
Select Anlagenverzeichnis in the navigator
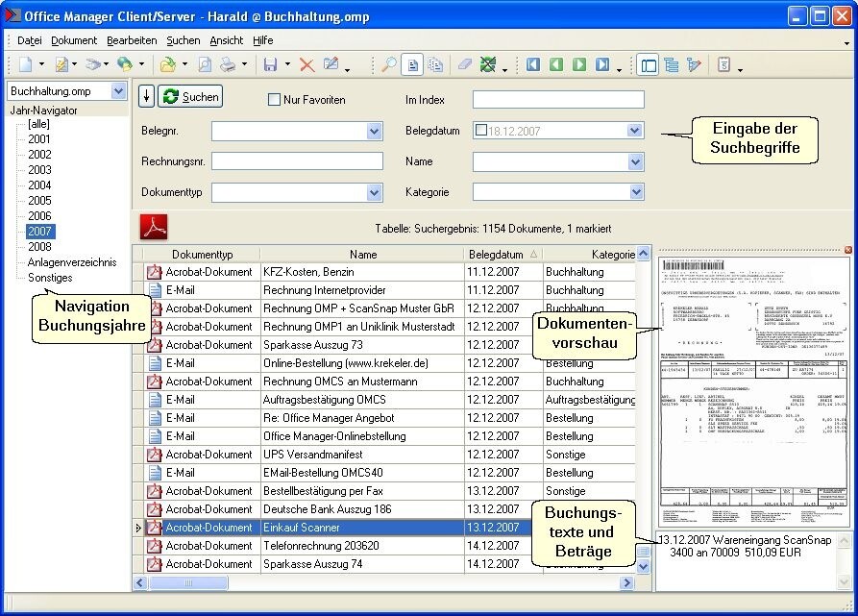72,262
